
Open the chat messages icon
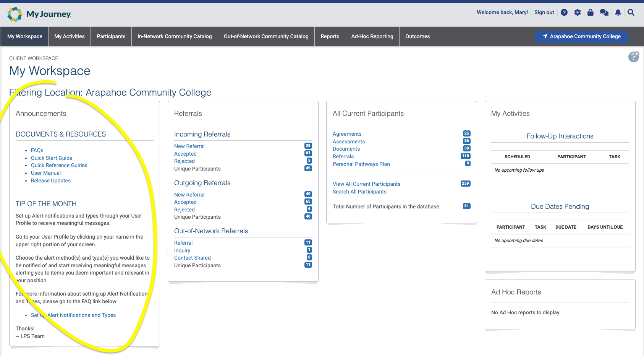tap(604, 13)
